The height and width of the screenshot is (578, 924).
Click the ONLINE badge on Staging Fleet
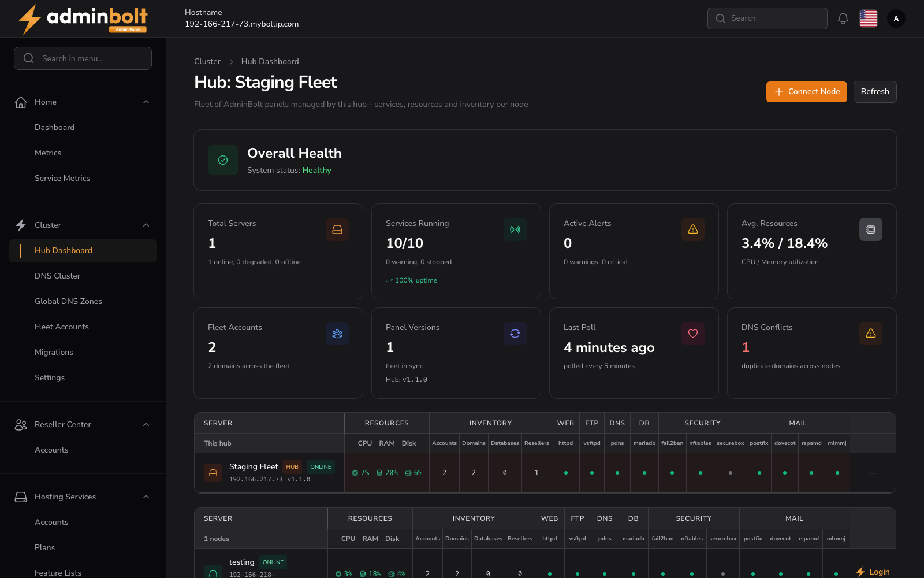pyautogui.click(x=321, y=467)
